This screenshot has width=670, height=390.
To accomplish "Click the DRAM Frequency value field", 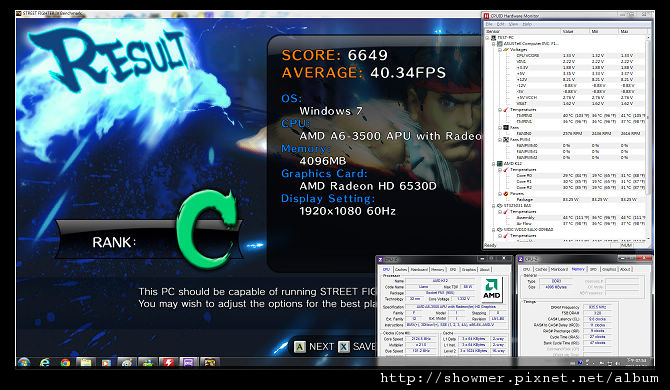I will point(597,307).
